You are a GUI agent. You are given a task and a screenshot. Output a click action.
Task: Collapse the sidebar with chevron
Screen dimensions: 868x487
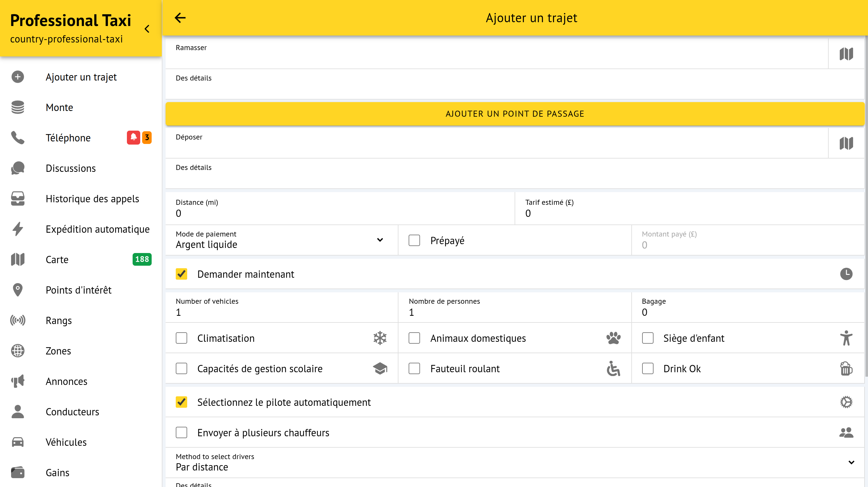point(147,29)
